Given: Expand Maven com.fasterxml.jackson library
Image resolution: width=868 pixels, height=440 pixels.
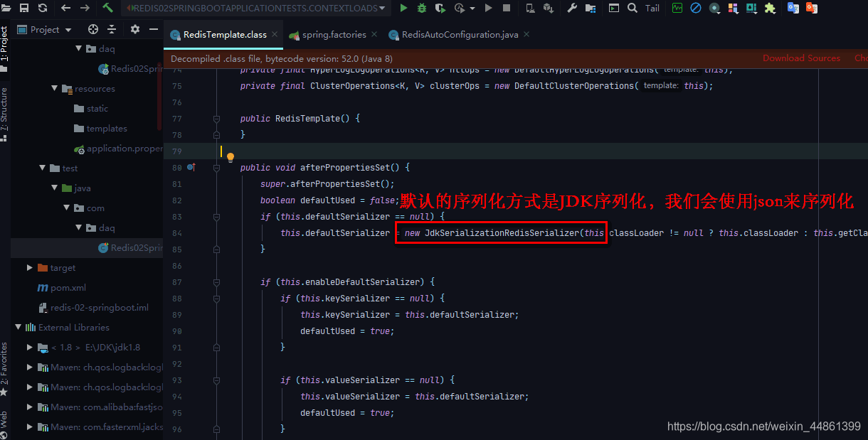Looking at the screenshot, I should click(30, 427).
